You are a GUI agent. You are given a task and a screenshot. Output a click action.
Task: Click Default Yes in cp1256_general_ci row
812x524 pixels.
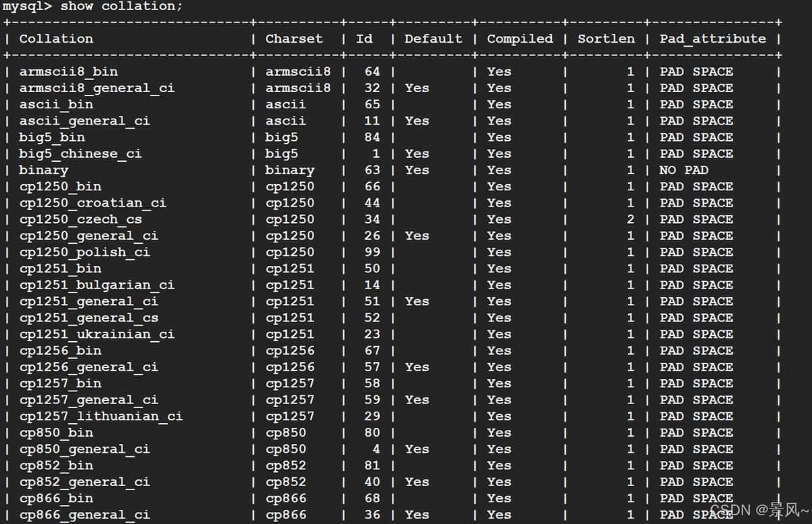(x=417, y=367)
